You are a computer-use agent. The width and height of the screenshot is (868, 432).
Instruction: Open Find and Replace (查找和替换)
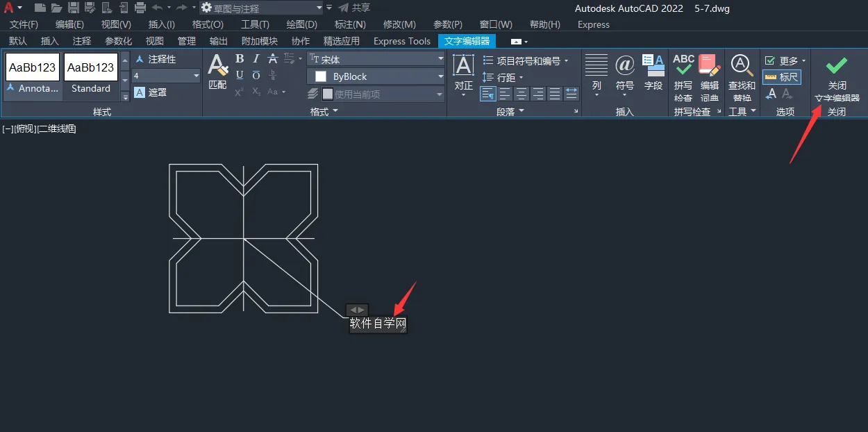(x=742, y=78)
